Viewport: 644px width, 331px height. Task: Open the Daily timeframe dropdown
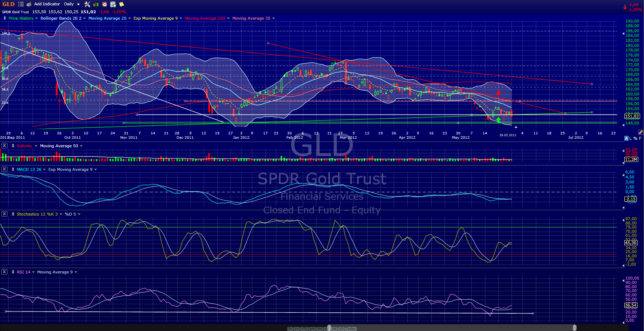(72, 4)
